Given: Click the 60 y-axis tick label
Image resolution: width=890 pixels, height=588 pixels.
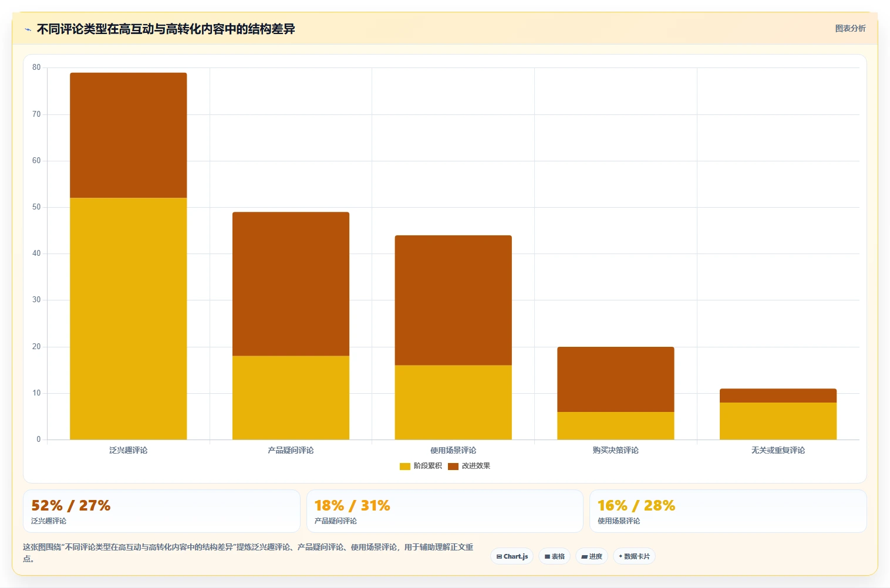Looking at the screenshot, I should [x=36, y=161].
